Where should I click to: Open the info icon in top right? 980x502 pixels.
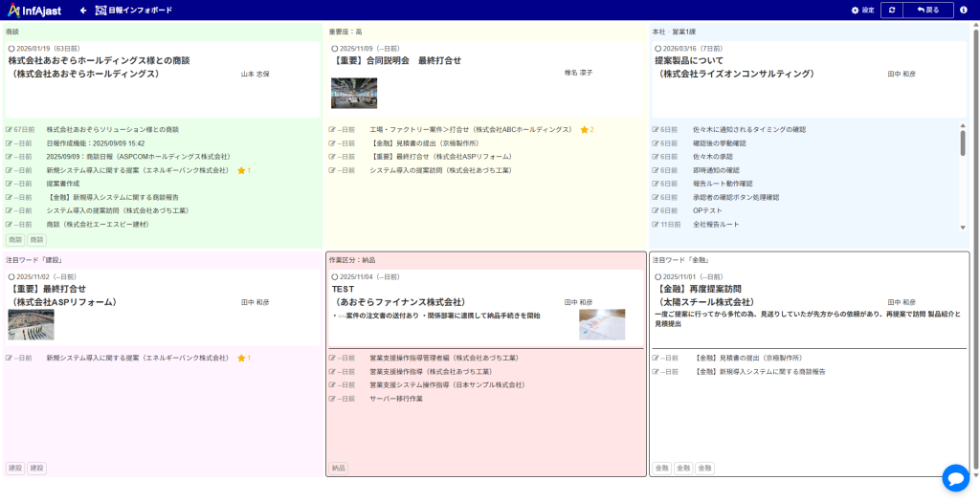tap(964, 11)
